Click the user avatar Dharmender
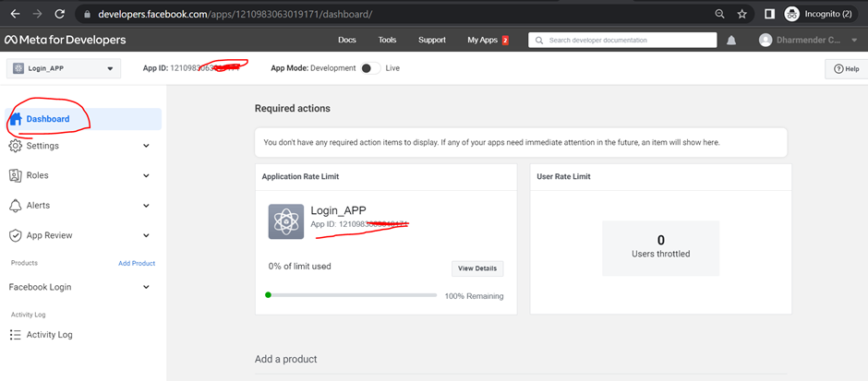Image resolution: width=868 pixels, height=381 pixels. 766,40
